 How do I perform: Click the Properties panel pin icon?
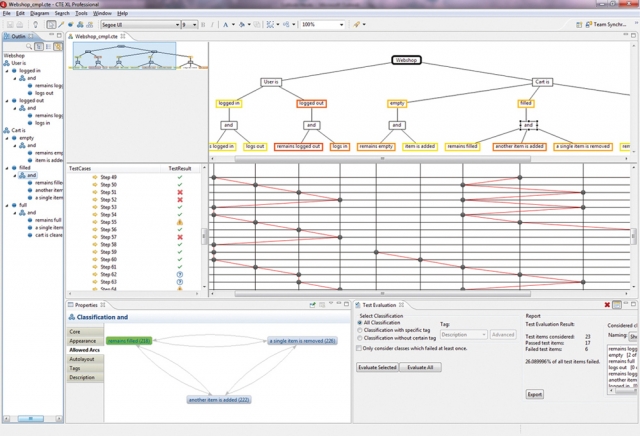313,305
